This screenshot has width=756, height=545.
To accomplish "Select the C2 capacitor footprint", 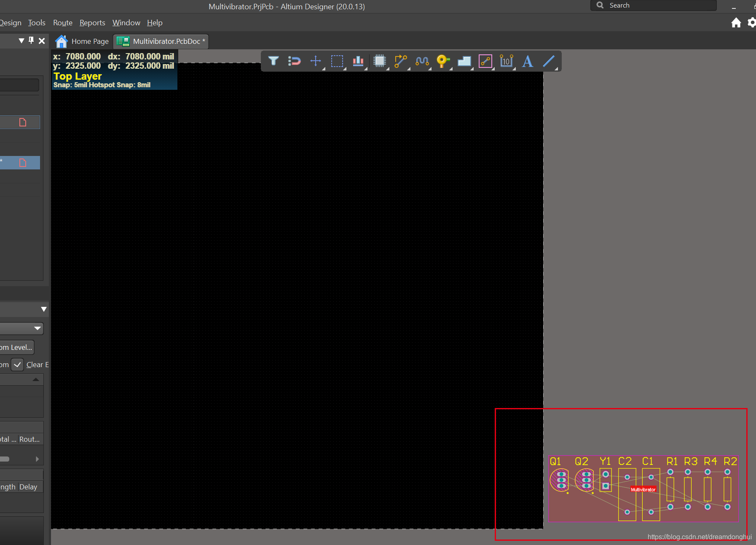I will [627, 494].
